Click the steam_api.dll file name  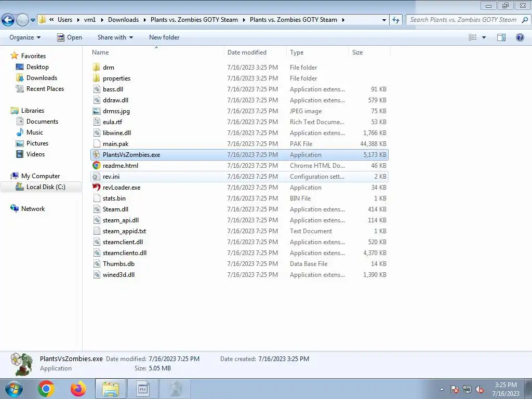click(121, 220)
